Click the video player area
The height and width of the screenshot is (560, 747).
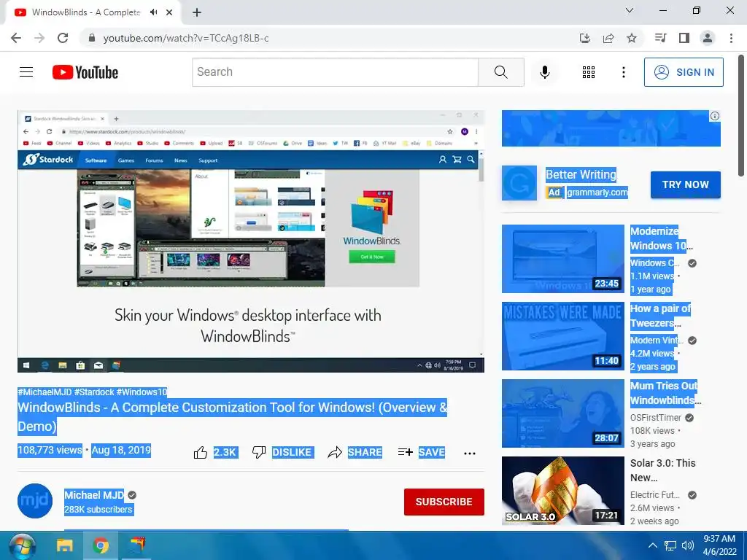pos(251,241)
